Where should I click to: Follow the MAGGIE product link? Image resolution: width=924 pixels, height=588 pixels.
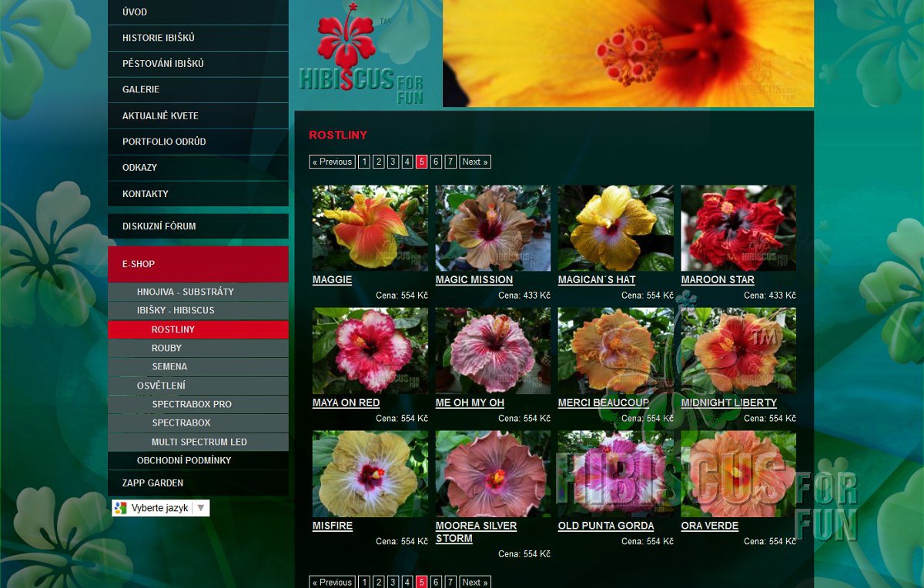click(x=332, y=280)
